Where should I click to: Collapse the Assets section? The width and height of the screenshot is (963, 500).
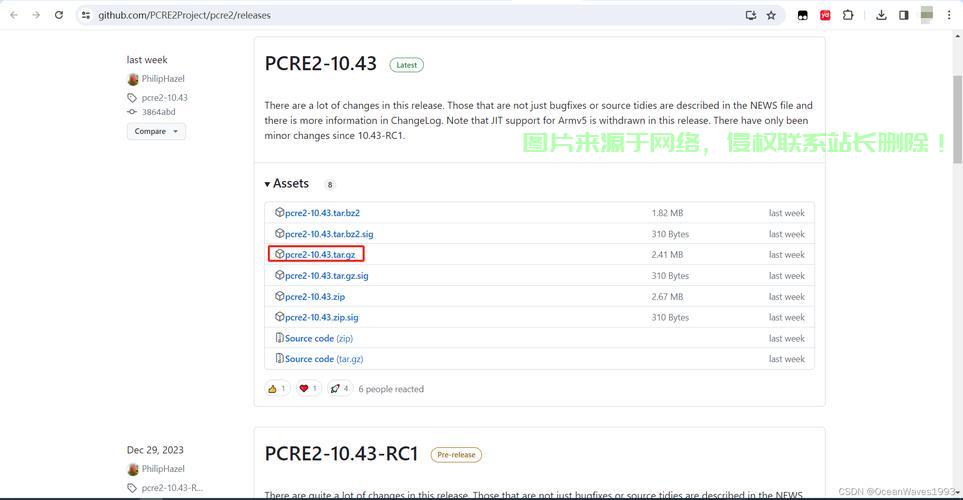tap(287, 184)
